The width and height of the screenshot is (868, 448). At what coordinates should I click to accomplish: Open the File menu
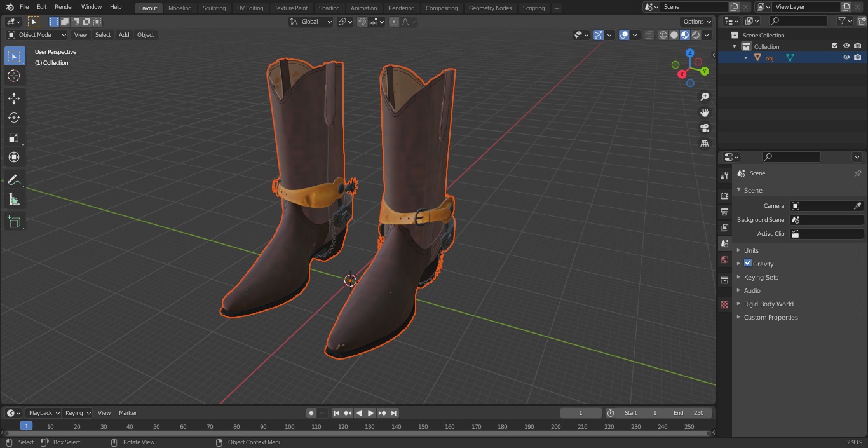(24, 7)
